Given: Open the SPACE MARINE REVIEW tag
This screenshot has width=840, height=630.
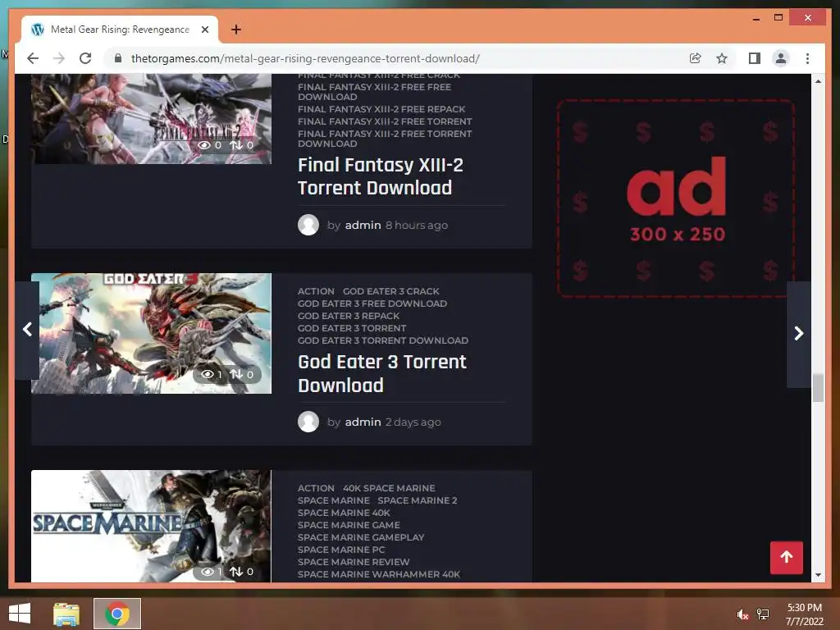Looking at the screenshot, I should pyautogui.click(x=354, y=563).
